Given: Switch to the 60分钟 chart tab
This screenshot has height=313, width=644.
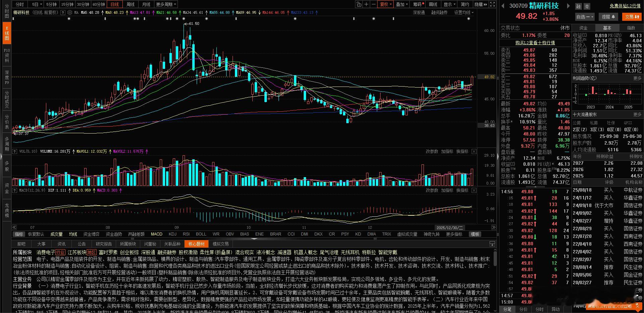Looking at the screenshot, I should click(99, 4).
